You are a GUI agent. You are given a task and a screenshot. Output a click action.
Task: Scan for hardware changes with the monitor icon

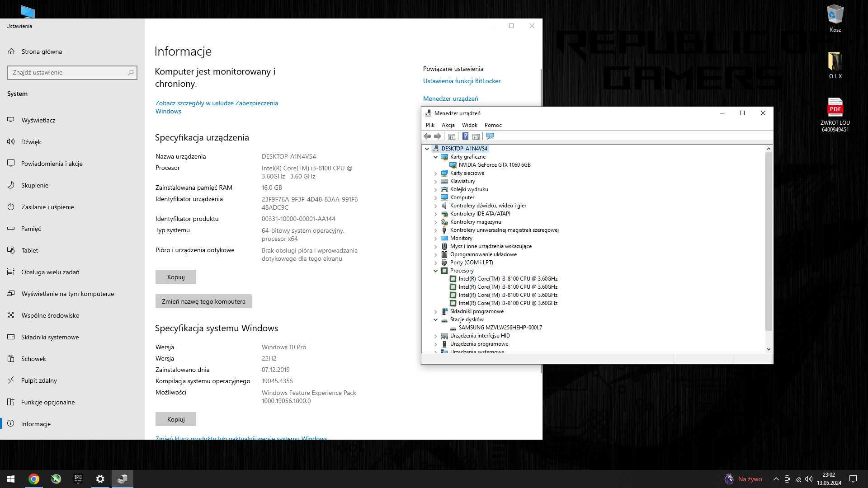(490, 136)
